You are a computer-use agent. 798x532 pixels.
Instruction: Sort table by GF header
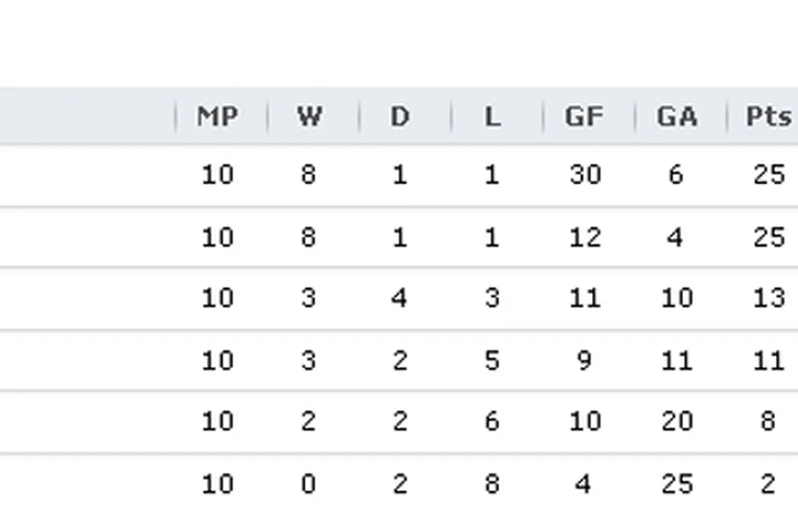click(584, 117)
